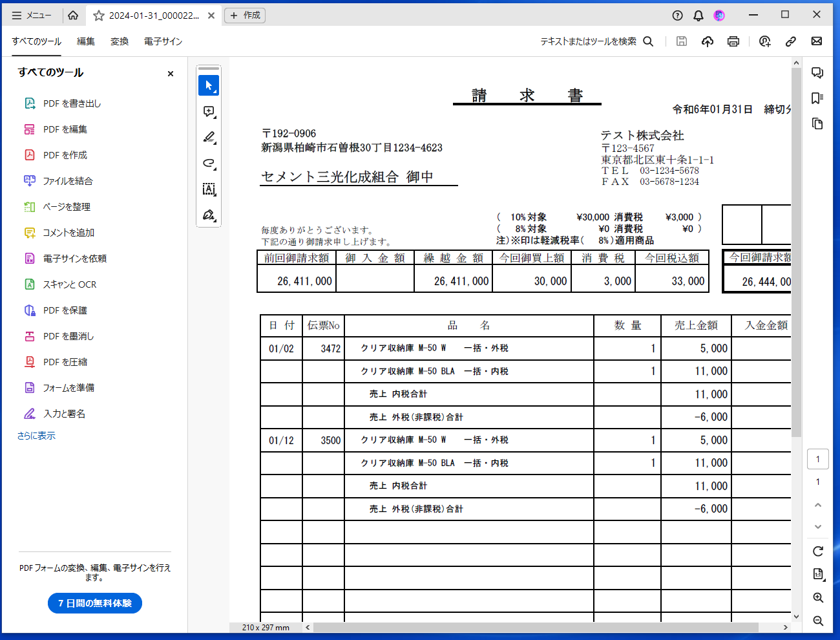Close the すべてのツール panel
This screenshot has width=840, height=640.
click(171, 74)
